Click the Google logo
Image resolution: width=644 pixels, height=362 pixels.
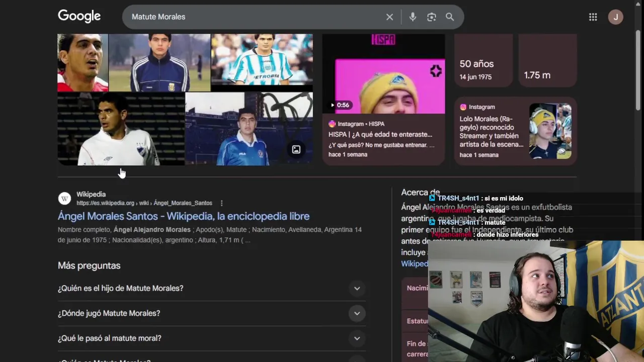tap(79, 16)
